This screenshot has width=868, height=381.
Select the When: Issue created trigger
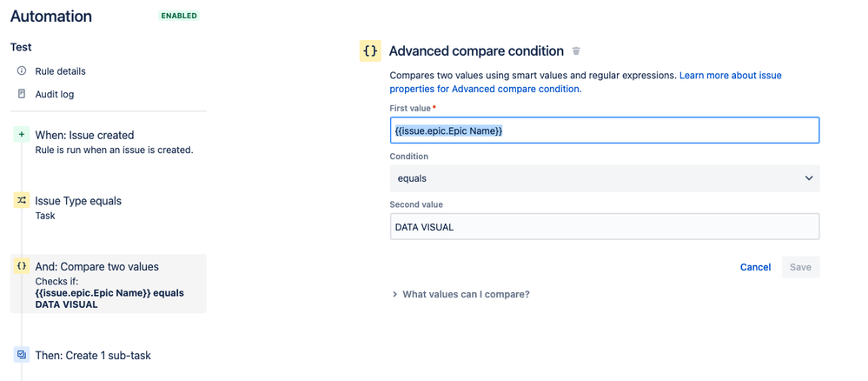pyautogui.click(x=84, y=135)
